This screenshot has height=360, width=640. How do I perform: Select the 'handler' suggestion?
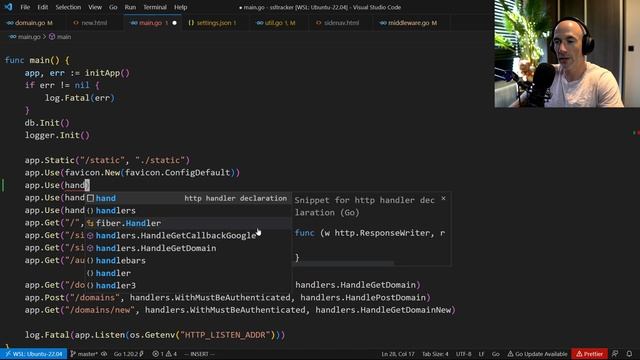click(x=188, y=273)
